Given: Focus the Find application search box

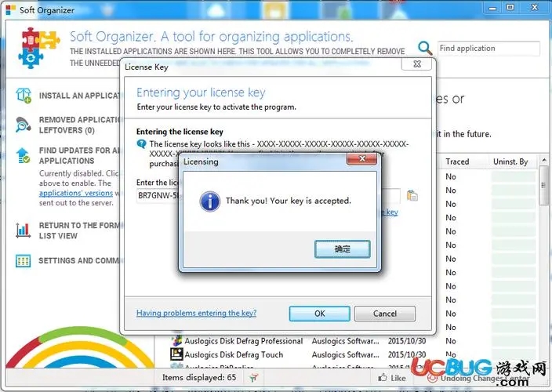Looking at the screenshot, I should coord(488,49).
